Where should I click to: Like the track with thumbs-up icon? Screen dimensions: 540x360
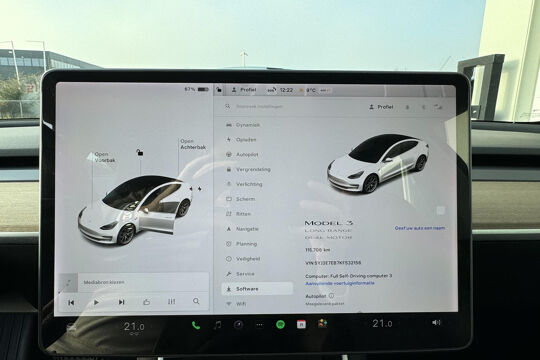coord(146,302)
